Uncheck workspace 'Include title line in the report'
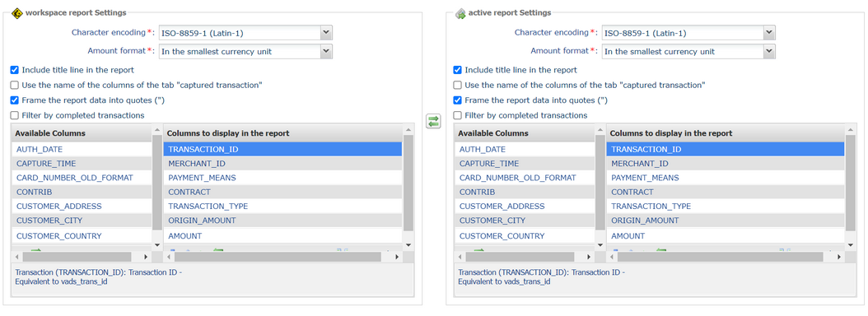Image resolution: width=868 pixels, height=316 pixels. click(15, 70)
